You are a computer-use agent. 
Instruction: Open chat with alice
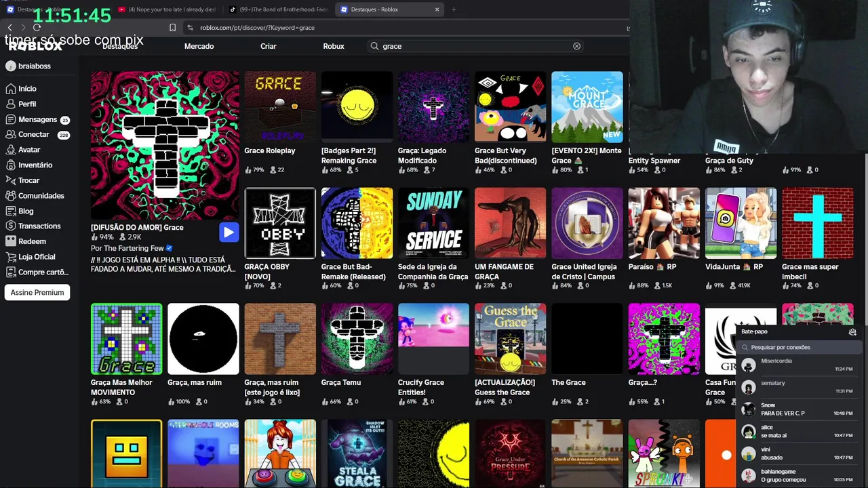799,431
